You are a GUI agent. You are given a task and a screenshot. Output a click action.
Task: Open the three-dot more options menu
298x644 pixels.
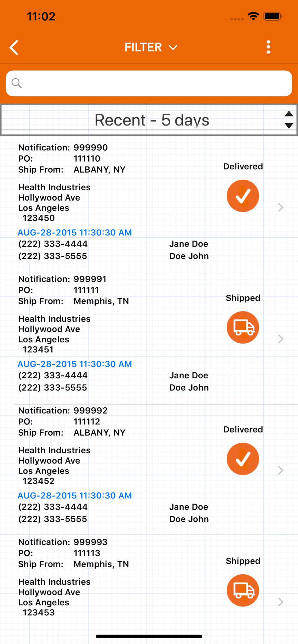(268, 47)
